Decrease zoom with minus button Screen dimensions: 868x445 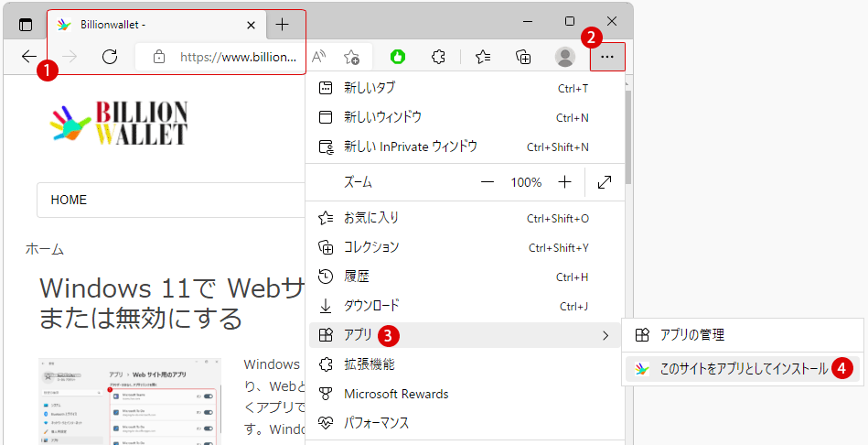tap(488, 182)
